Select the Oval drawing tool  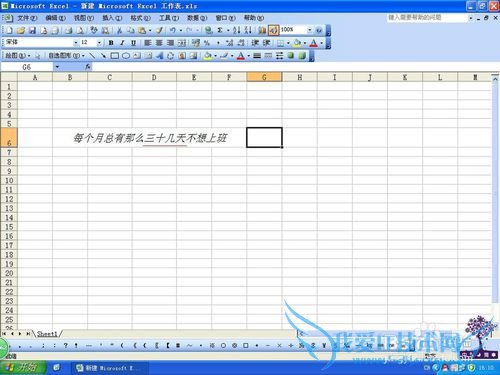click(126, 56)
